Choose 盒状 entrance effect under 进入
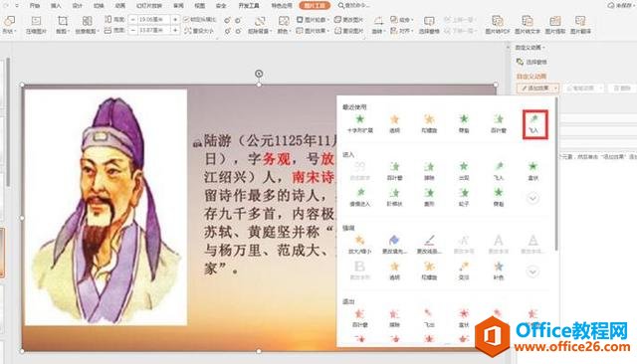This screenshot has width=637, height=364. click(x=533, y=171)
